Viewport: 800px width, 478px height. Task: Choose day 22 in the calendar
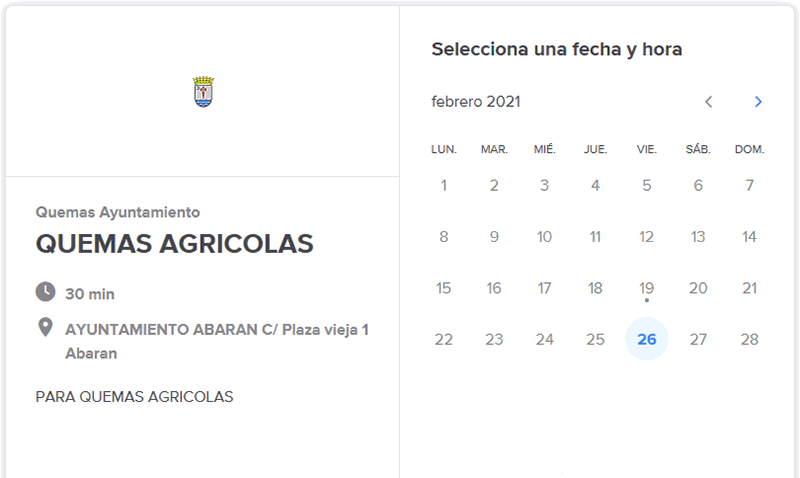tap(443, 339)
